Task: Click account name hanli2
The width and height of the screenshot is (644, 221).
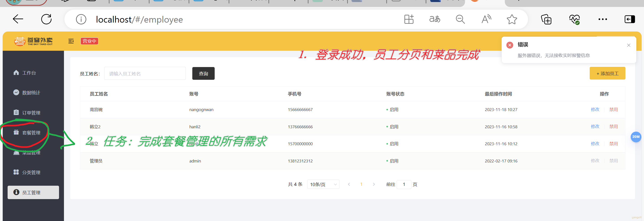Action: (x=195, y=127)
